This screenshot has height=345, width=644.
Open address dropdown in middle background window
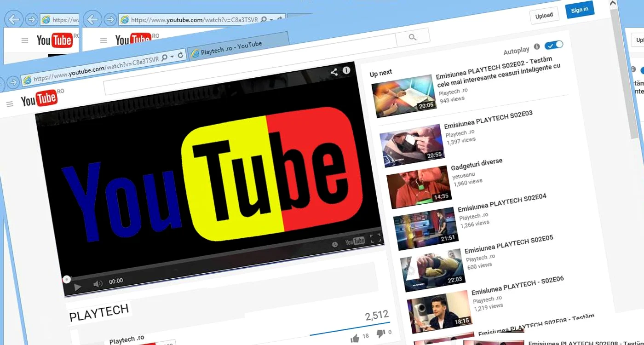tap(271, 20)
